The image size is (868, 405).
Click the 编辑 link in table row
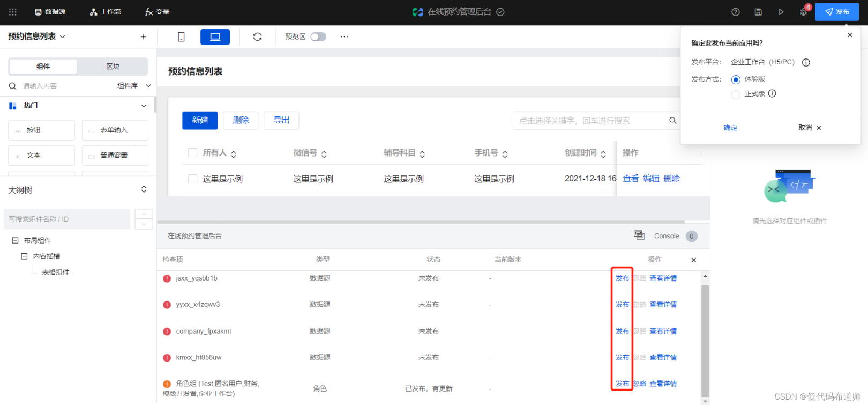pyautogui.click(x=651, y=179)
